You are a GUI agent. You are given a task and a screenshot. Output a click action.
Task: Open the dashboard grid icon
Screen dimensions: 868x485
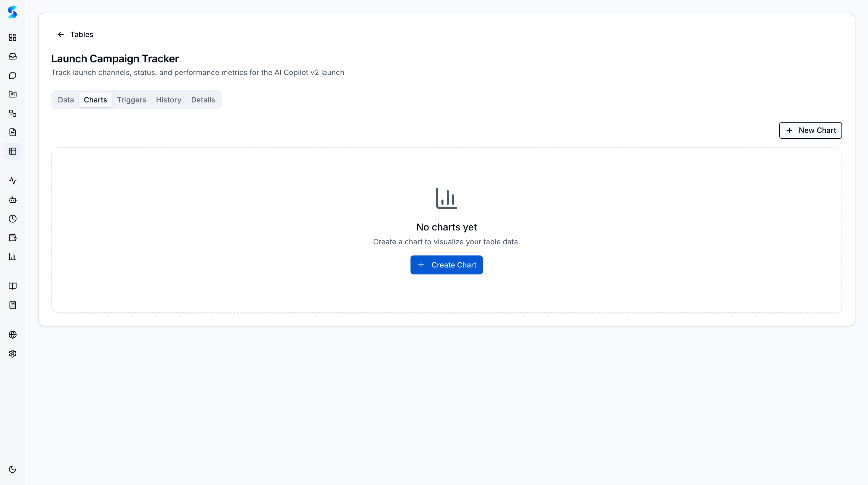point(12,37)
